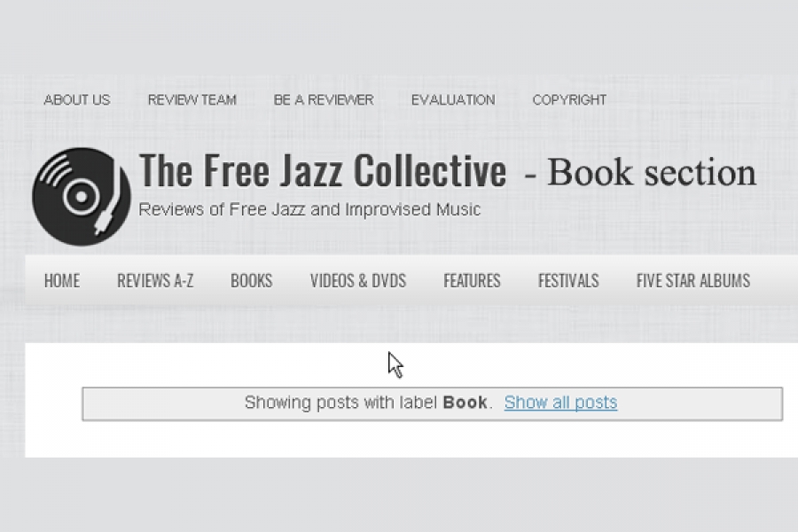The height and width of the screenshot is (532, 798).
Task: Open the REVIEWS A-Z tab
Action: point(155,280)
